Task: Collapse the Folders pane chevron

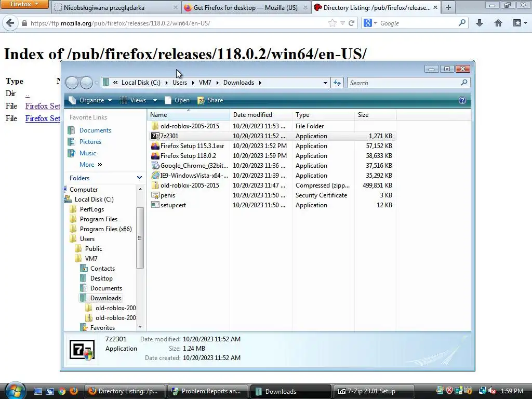Action: [139, 178]
